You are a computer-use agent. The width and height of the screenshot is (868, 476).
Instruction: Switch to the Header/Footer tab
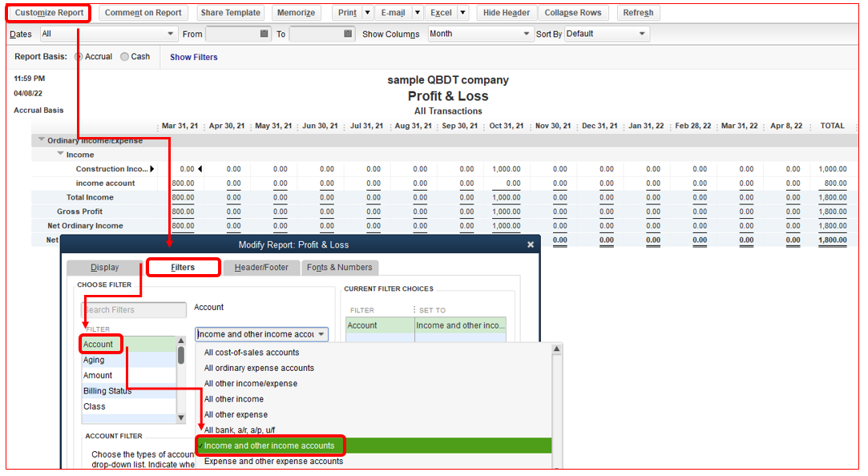[260, 268]
